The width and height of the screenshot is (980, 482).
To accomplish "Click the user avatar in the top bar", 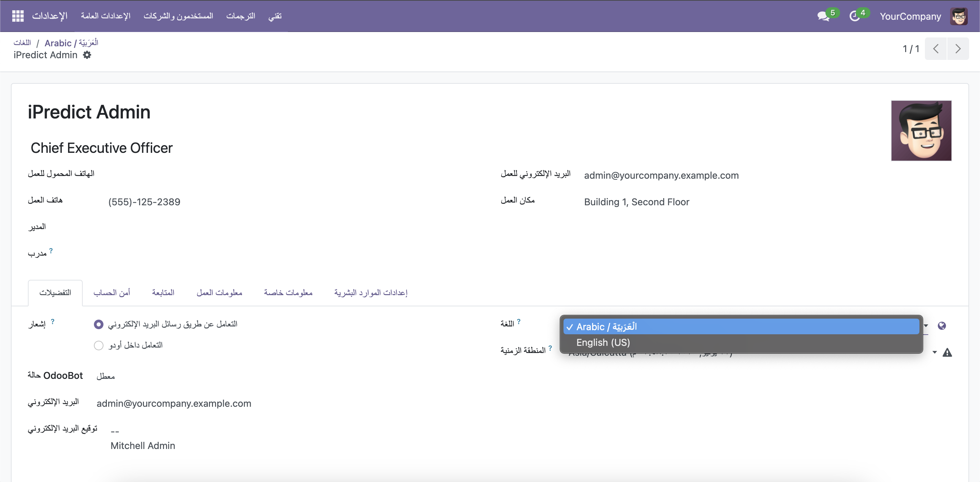I will (959, 16).
